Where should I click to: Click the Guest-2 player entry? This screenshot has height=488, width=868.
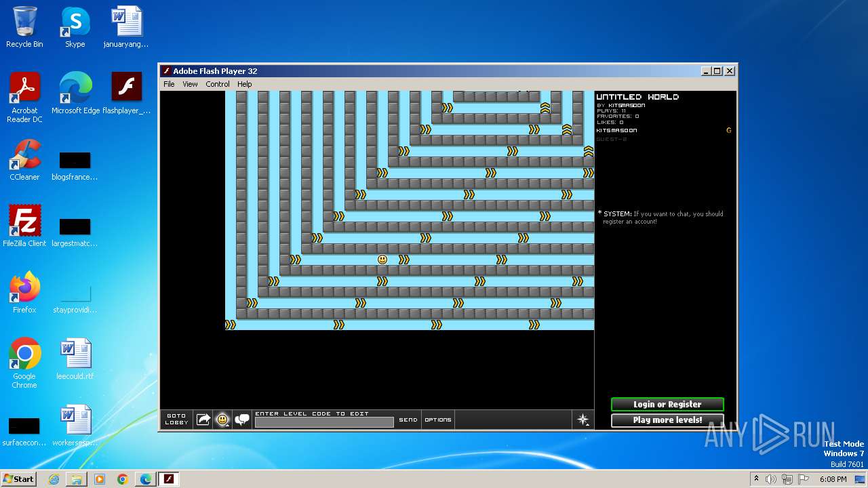click(611, 139)
